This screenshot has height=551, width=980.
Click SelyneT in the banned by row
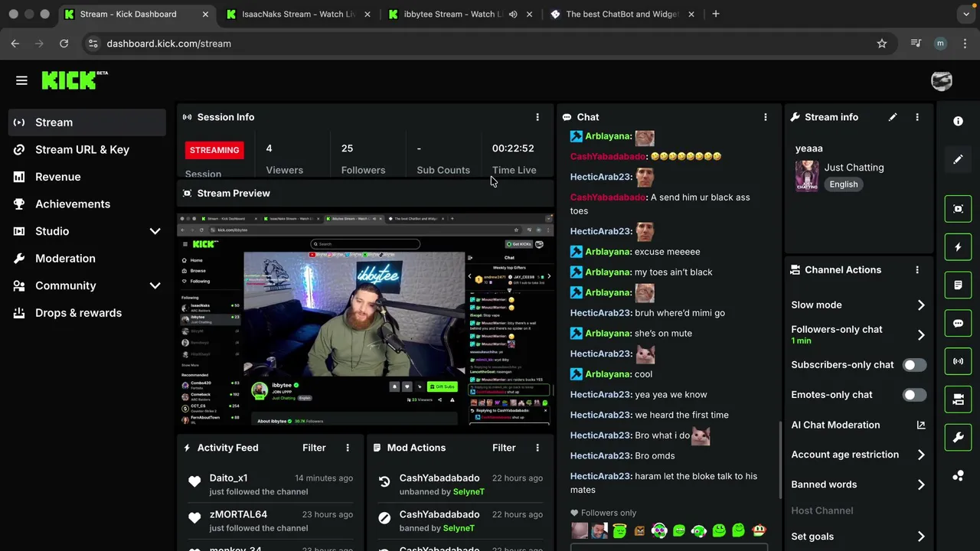tap(459, 528)
